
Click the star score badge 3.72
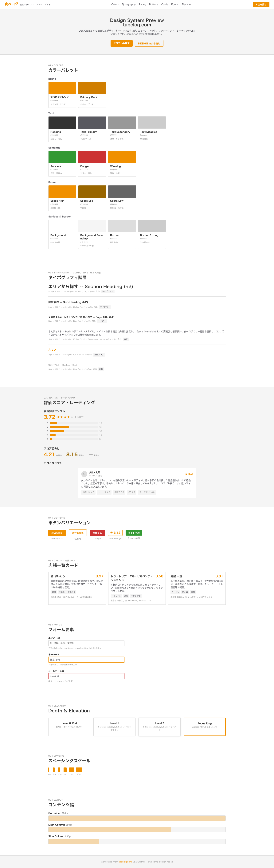[115, 533]
